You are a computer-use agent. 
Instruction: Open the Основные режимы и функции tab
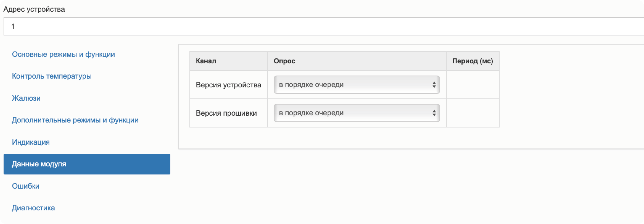63,54
